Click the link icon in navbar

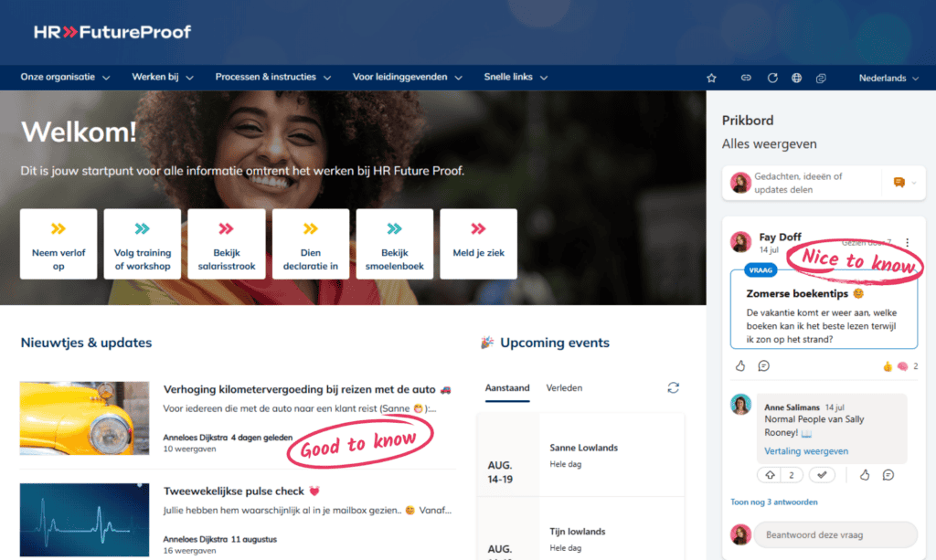pyautogui.click(x=746, y=79)
